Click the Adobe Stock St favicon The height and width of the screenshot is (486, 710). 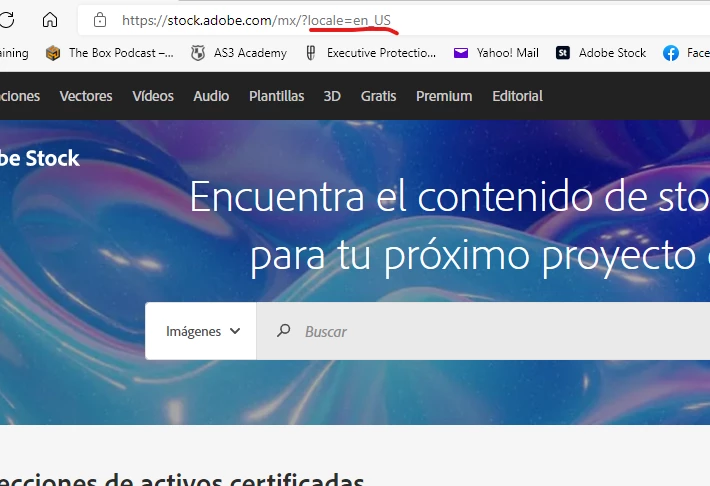point(563,53)
